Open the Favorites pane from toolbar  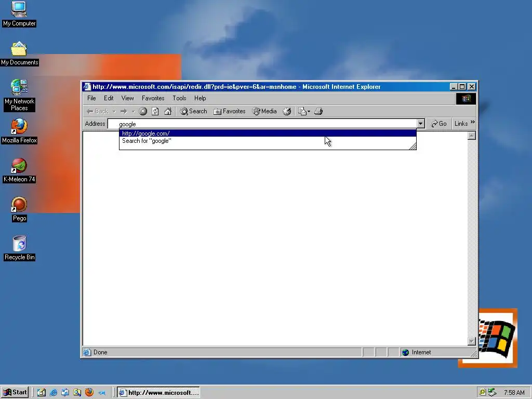tap(229, 111)
